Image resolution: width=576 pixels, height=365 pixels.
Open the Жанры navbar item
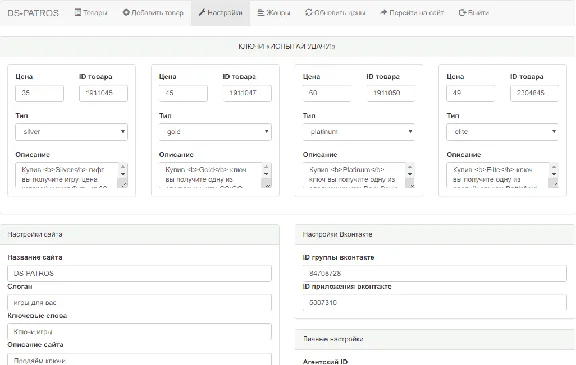point(274,13)
